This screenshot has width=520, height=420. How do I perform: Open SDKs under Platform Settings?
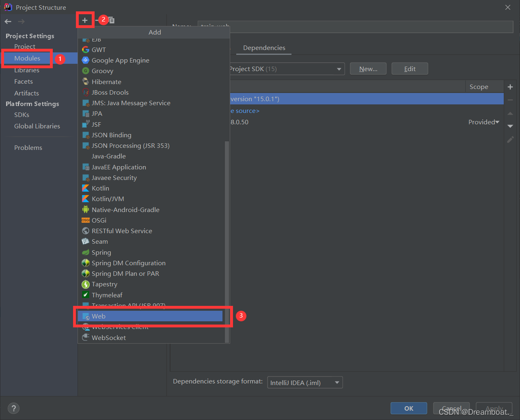[x=22, y=115]
